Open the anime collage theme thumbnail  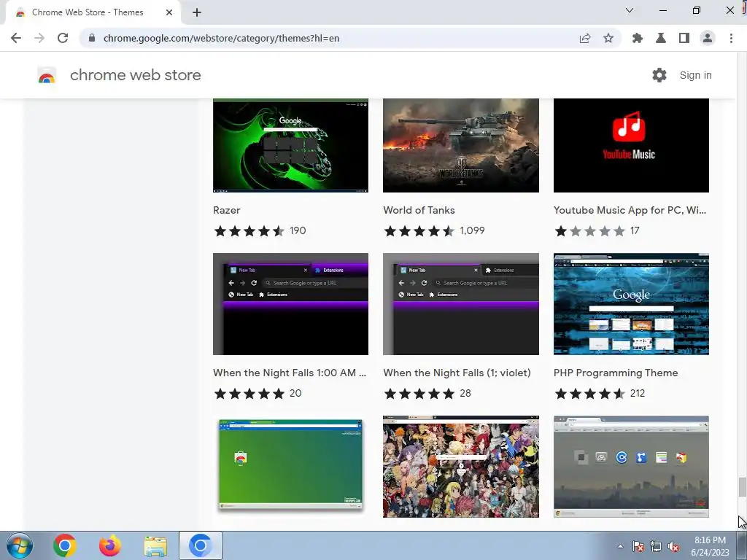(461, 467)
